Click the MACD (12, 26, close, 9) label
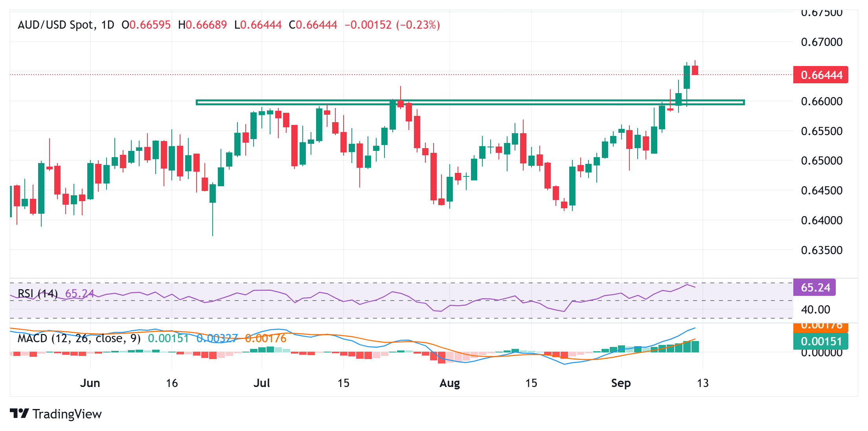The height and width of the screenshot is (431, 868). 79,338
